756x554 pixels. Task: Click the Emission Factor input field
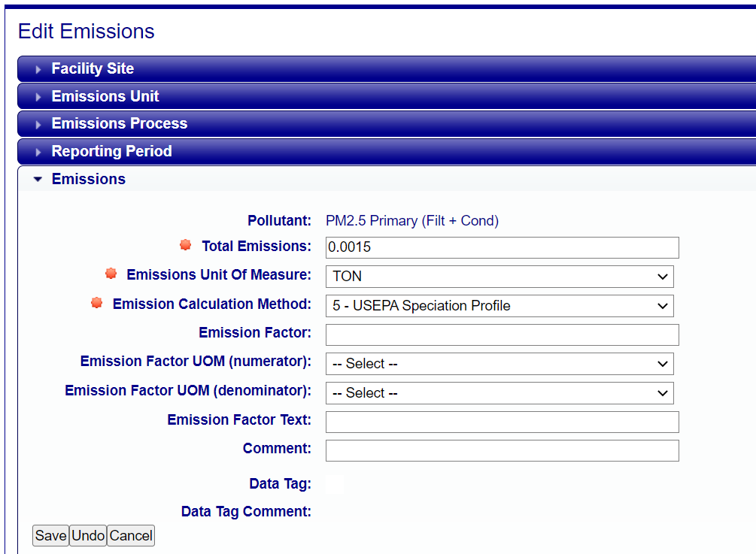tap(502, 335)
